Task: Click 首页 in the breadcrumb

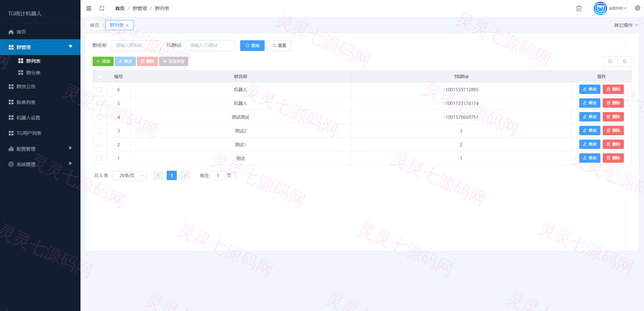Action: [x=120, y=8]
